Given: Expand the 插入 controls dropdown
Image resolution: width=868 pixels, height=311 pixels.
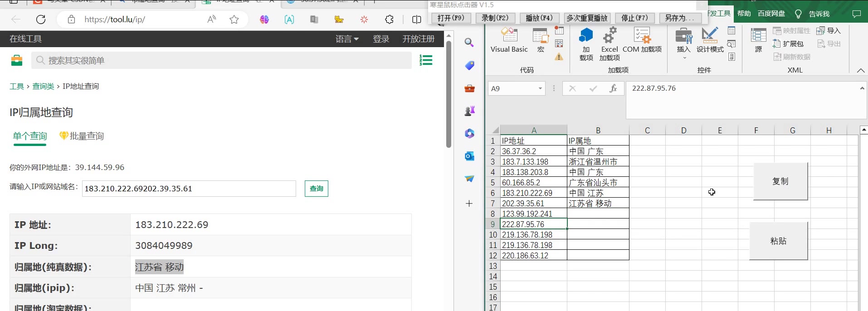Looking at the screenshot, I should point(684,57).
